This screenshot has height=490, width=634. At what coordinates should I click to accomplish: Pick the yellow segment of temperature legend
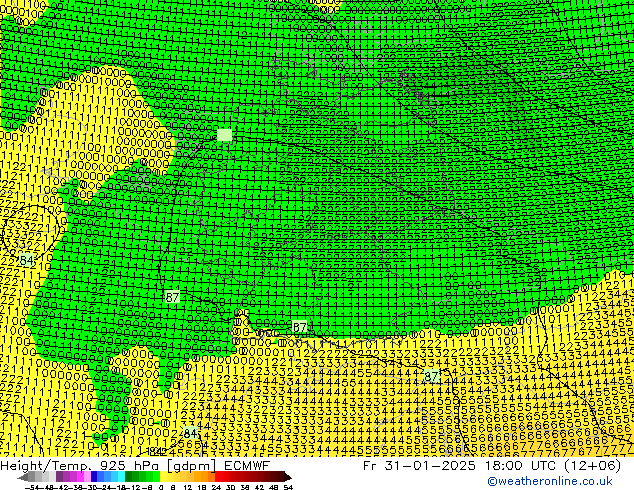point(163,477)
